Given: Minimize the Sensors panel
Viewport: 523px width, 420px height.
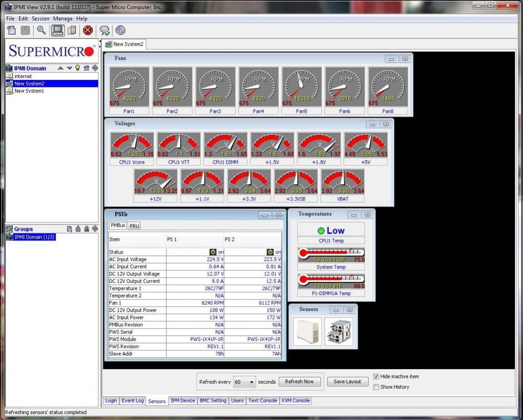Looking at the screenshot, I should [x=336, y=310].
